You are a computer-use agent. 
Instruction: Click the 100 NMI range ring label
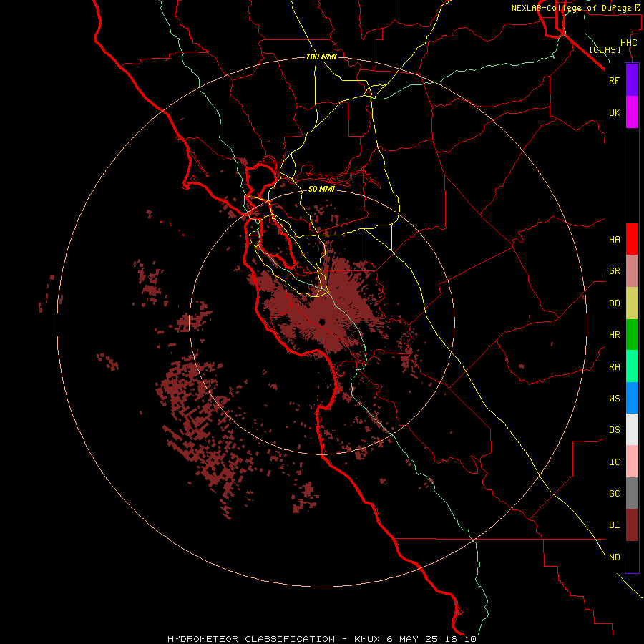click(321, 57)
